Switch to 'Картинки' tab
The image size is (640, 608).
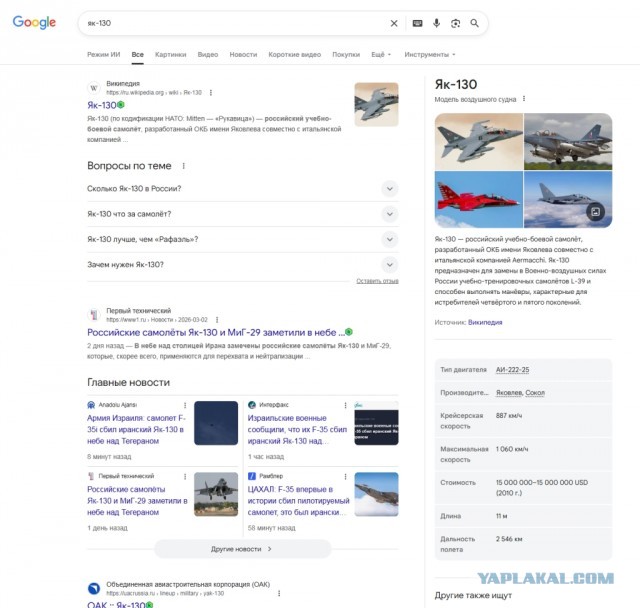[x=171, y=54]
